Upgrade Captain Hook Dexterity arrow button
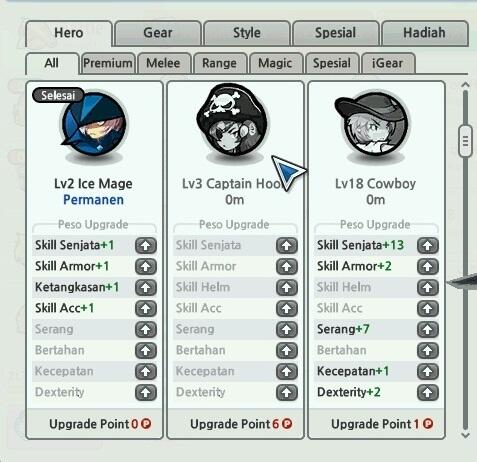 287,393
